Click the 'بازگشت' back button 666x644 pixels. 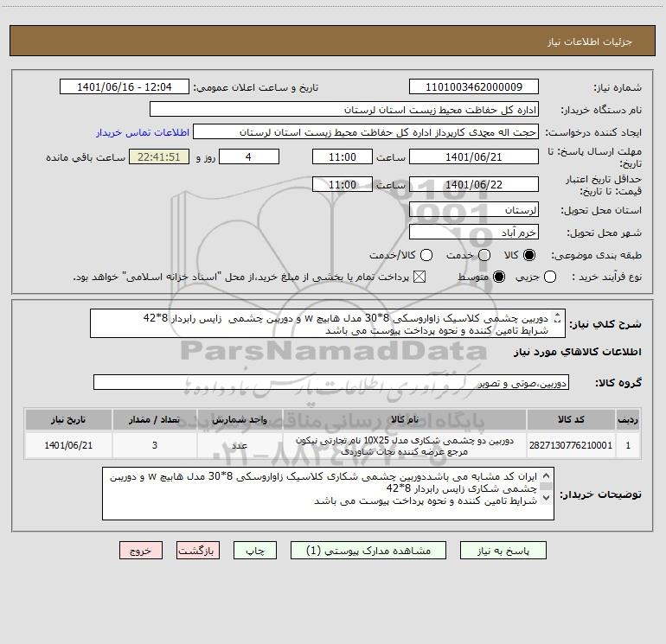198,551
